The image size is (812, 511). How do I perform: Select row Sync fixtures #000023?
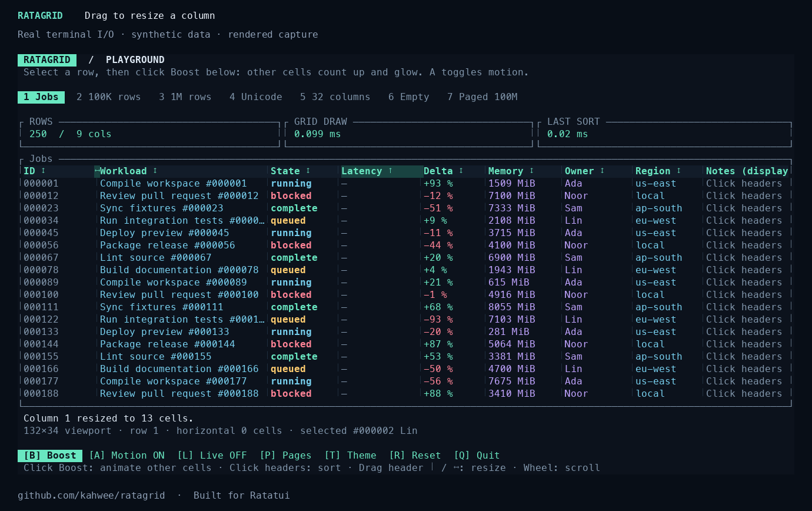406,208
